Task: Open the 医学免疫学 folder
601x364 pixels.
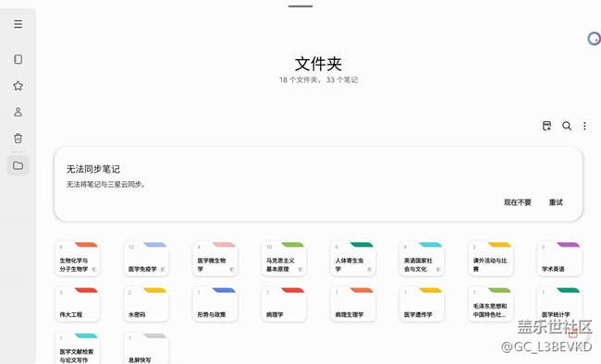Action: pos(146,259)
